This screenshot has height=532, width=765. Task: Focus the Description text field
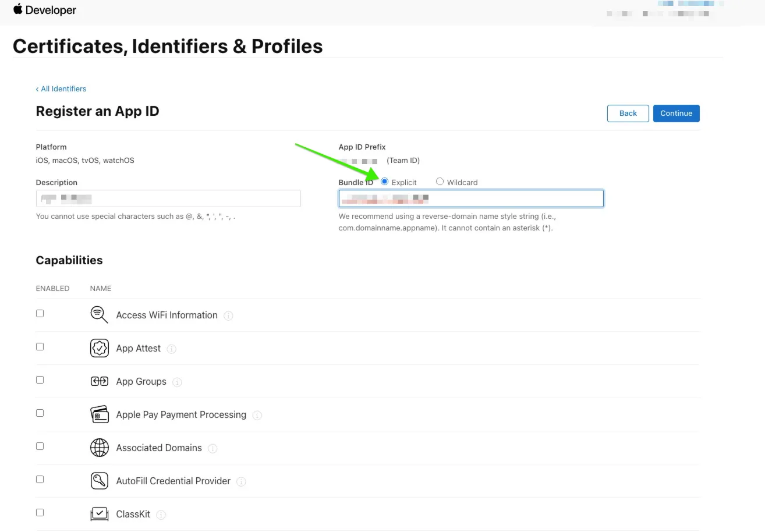[168, 198]
